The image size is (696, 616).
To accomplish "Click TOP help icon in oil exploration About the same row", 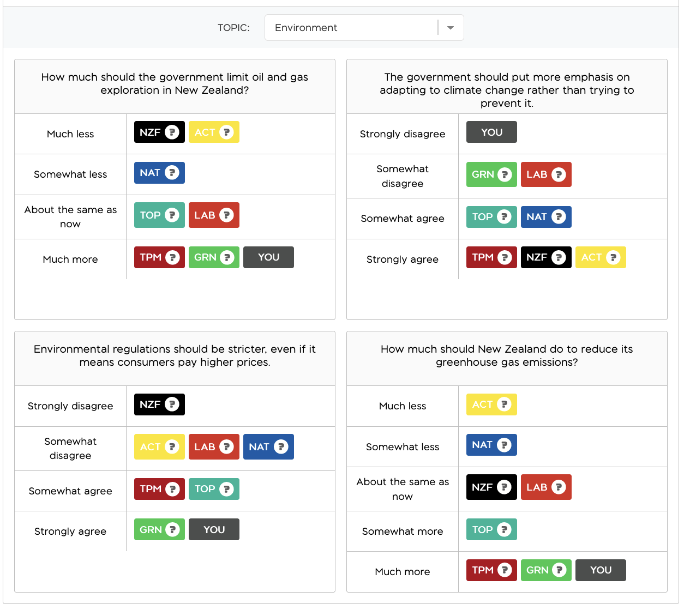I will (172, 215).
